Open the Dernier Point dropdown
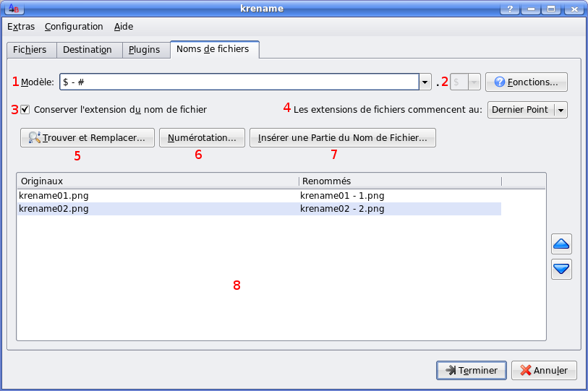 [527, 110]
